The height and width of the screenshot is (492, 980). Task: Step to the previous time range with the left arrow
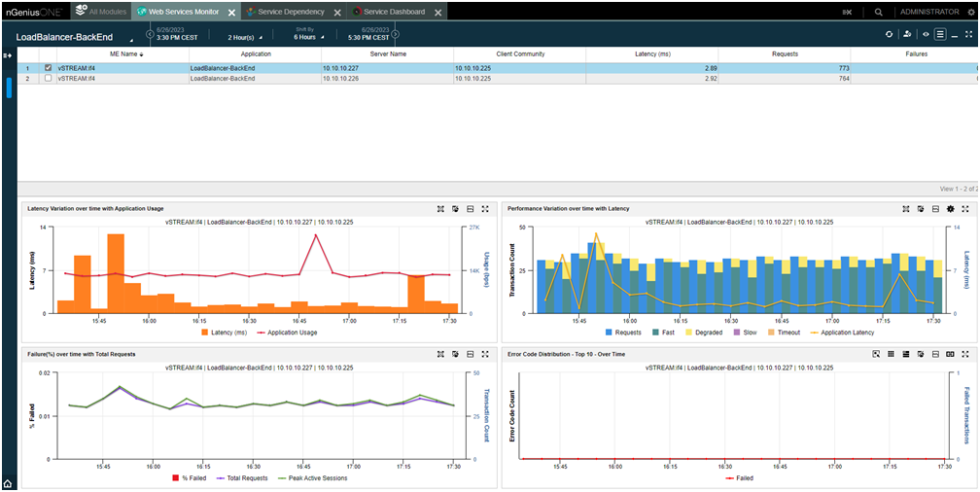click(150, 34)
